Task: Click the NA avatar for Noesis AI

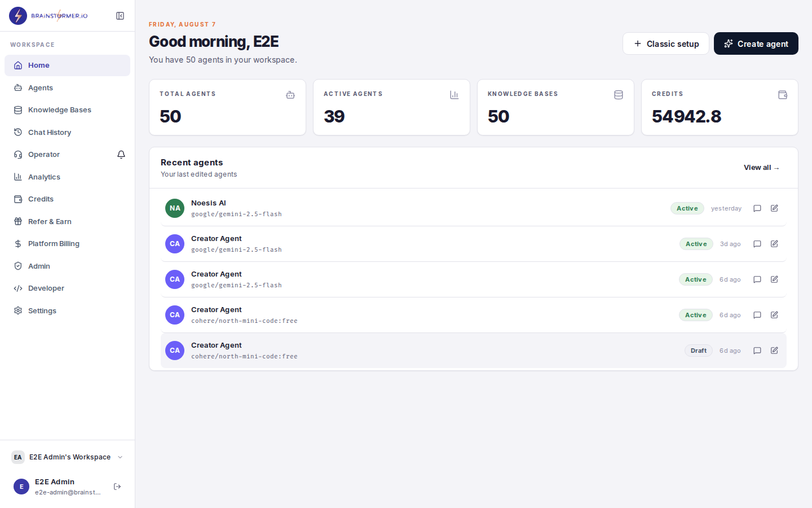Action: pyautogui.click(x=175, y=208)
